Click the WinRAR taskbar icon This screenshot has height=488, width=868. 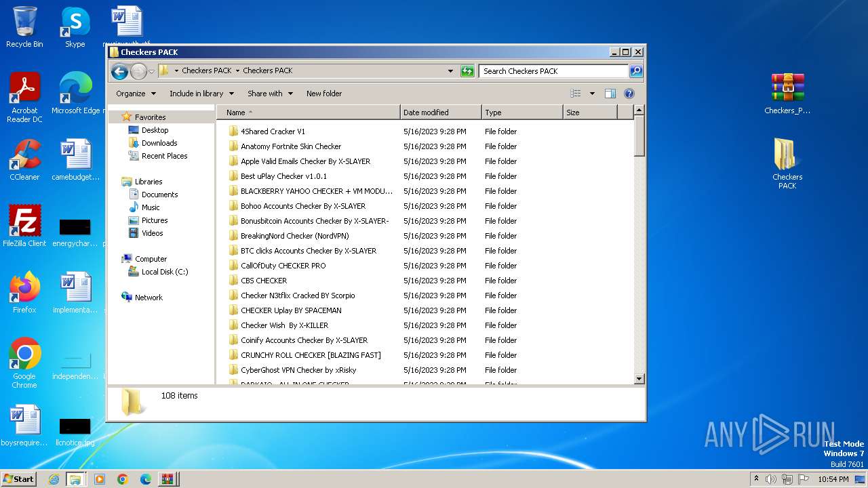pyautogui.click(x=166, y=479)
